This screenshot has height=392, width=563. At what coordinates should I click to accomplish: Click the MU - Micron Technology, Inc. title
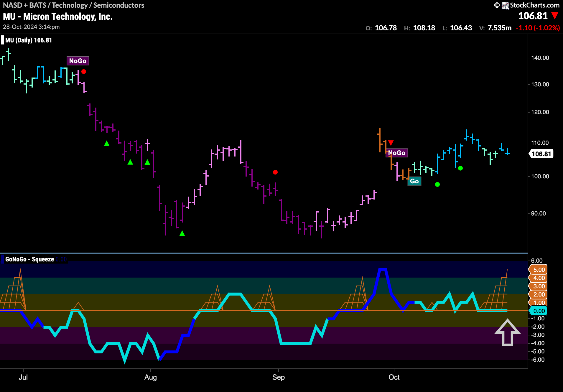coord(58,17)
